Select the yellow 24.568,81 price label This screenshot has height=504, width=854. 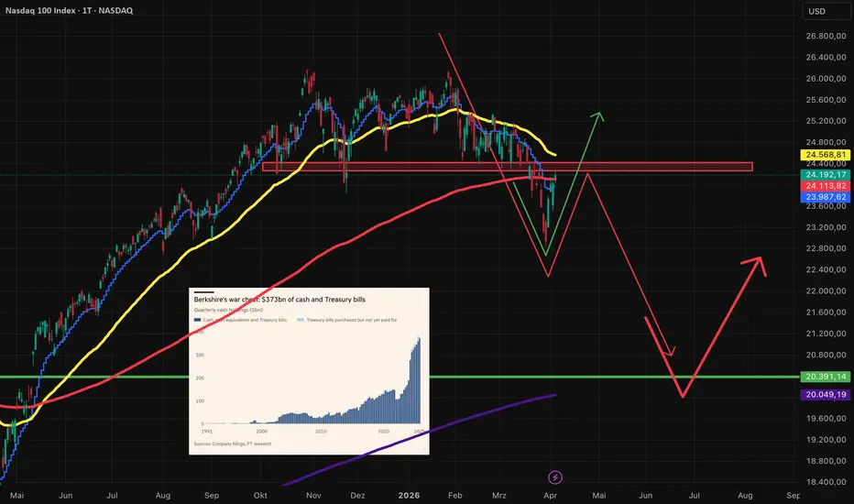pos(825,155)
